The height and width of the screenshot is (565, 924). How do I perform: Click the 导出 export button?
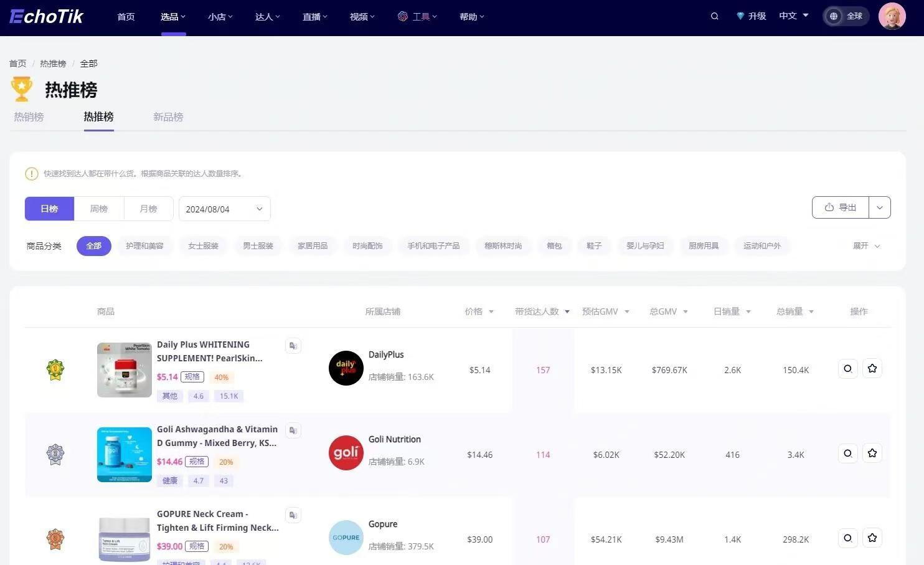click(x=841, y=207)
